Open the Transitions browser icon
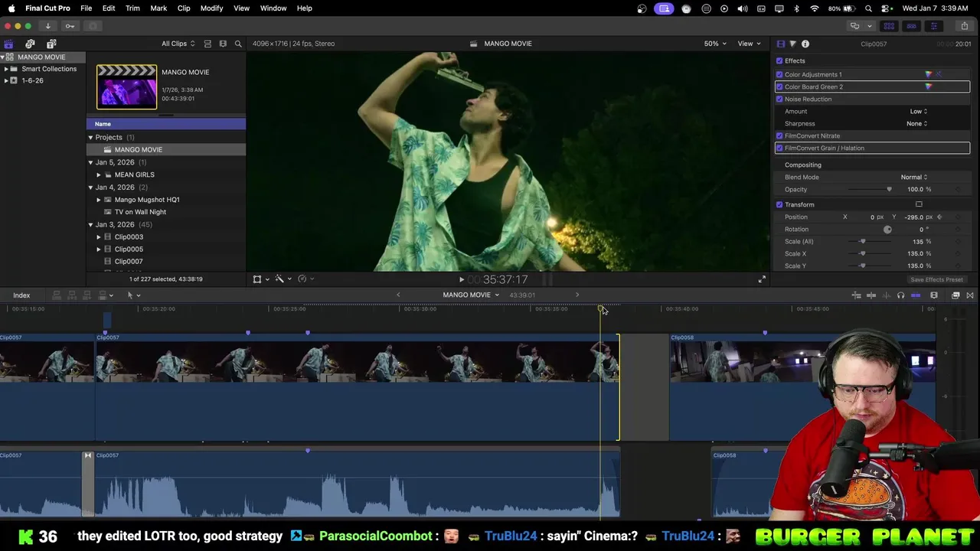The image size is (980, 551). tap(970, 295)
